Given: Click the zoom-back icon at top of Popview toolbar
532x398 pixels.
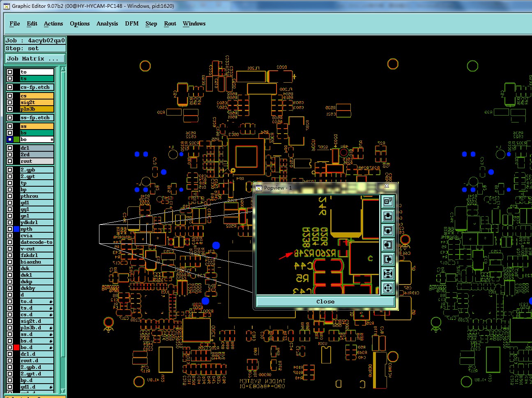Looking at the screenshot, I should [x=388, y=201].
